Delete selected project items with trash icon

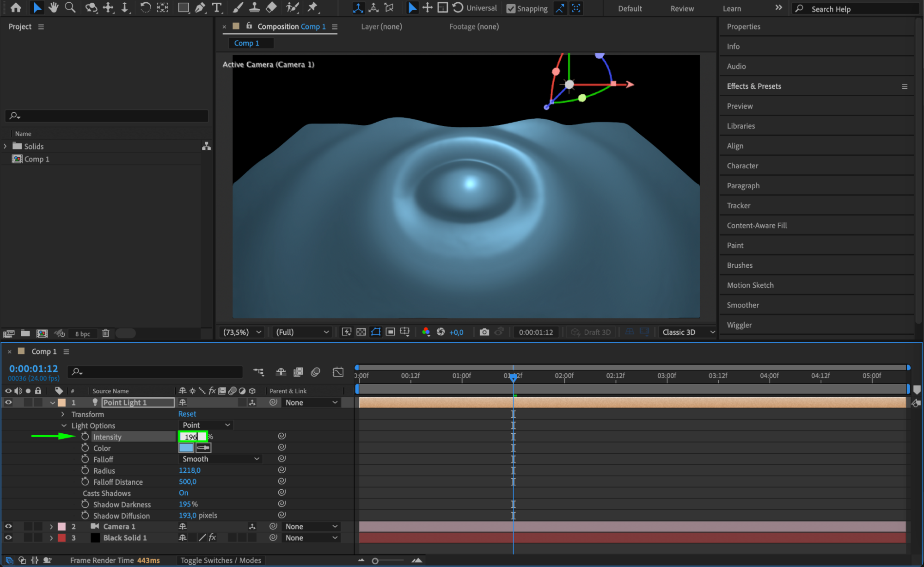pos(105,333)
